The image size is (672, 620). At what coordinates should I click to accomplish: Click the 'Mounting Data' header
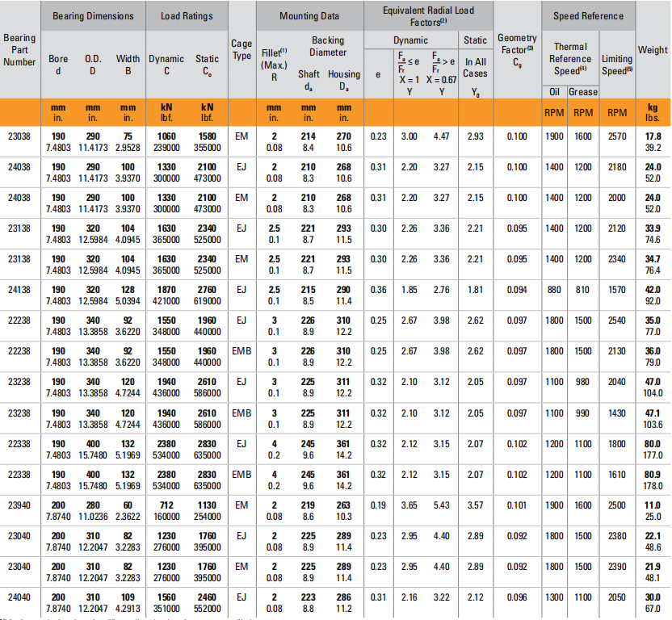pos(309,16)
